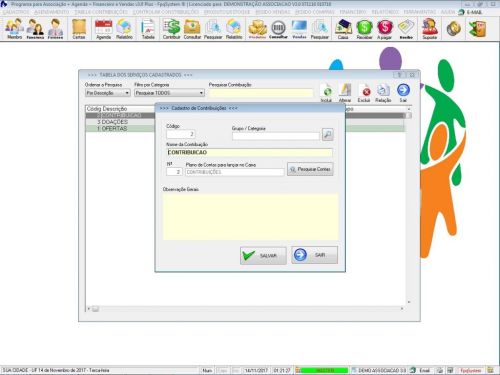Click the date 14/11/2017 in status bar
Viewport: 500px width, 375px height.
coord(256,370)
